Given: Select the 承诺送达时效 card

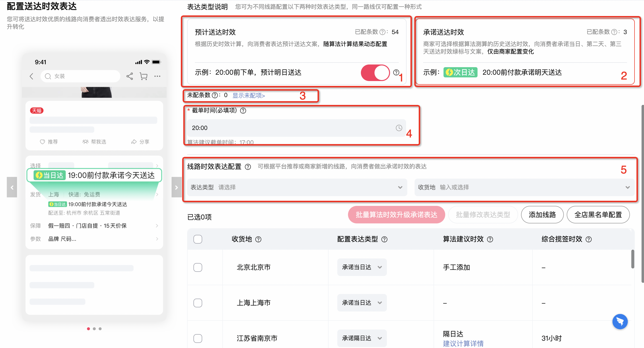Looking at the screenshot, I should [525, 52].
